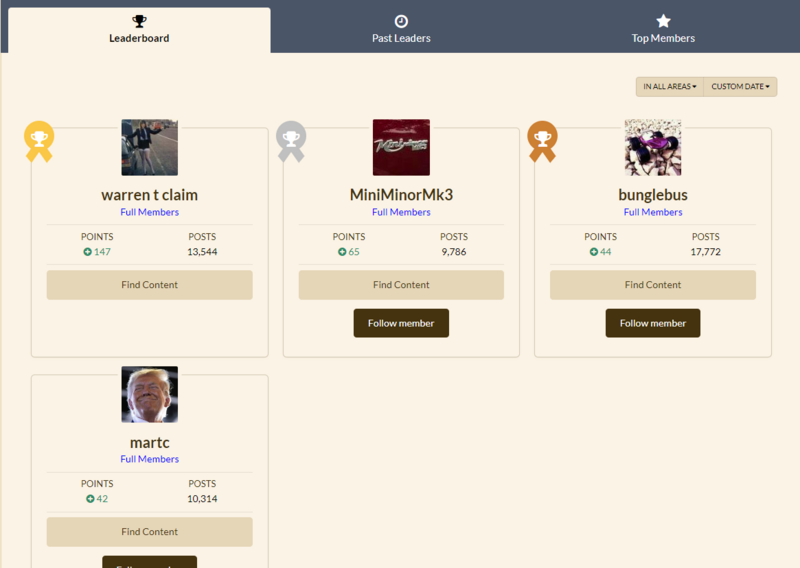Click the green plus icon beside 44 points
The image size is (800, 568).
592,252
